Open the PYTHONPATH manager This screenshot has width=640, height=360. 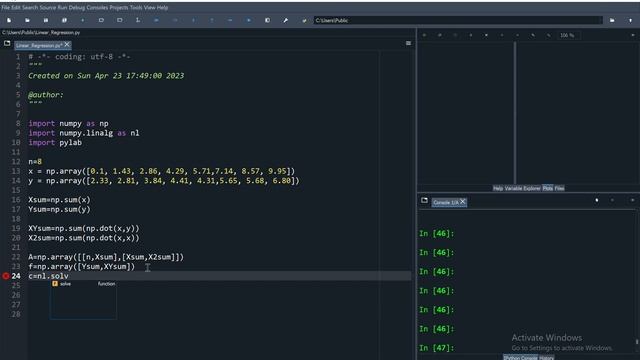(x=304, y=20)
